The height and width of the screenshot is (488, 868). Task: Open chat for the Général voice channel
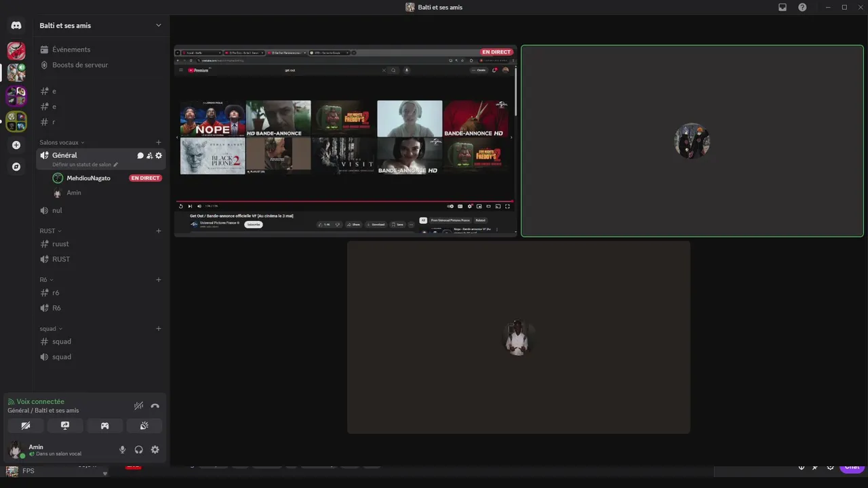[x=140, y=156]
